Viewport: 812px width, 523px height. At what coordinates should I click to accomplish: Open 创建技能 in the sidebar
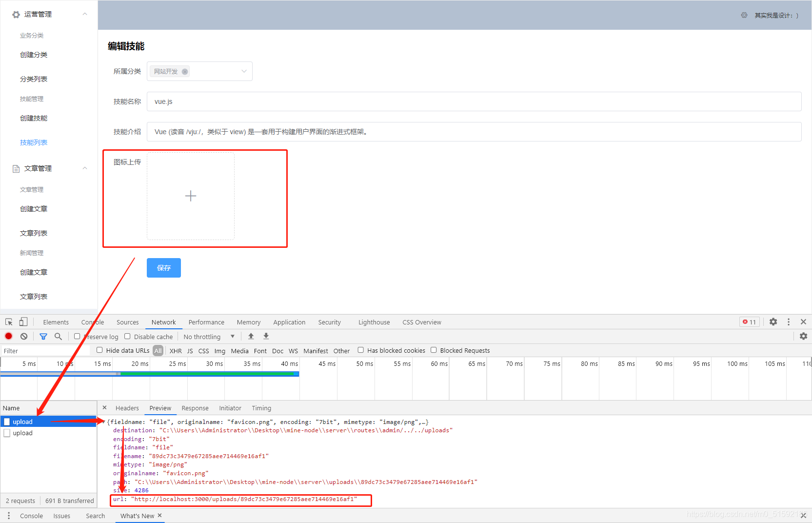[x=34, y=118]
